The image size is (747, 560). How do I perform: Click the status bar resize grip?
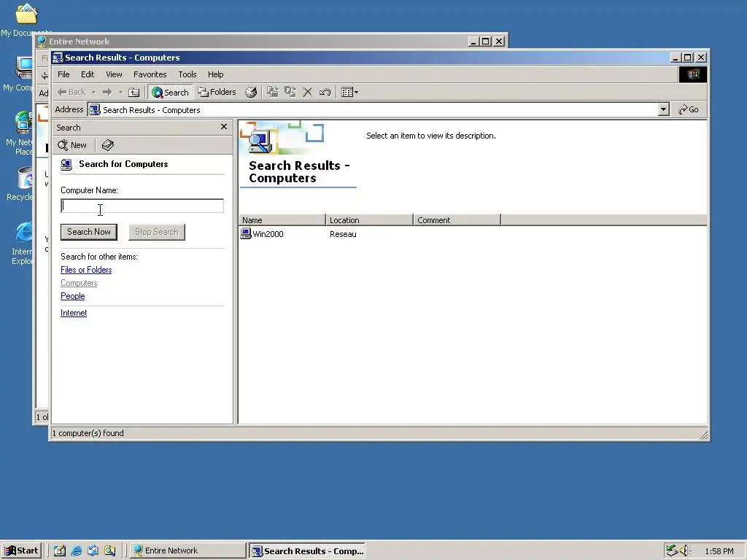704,435
